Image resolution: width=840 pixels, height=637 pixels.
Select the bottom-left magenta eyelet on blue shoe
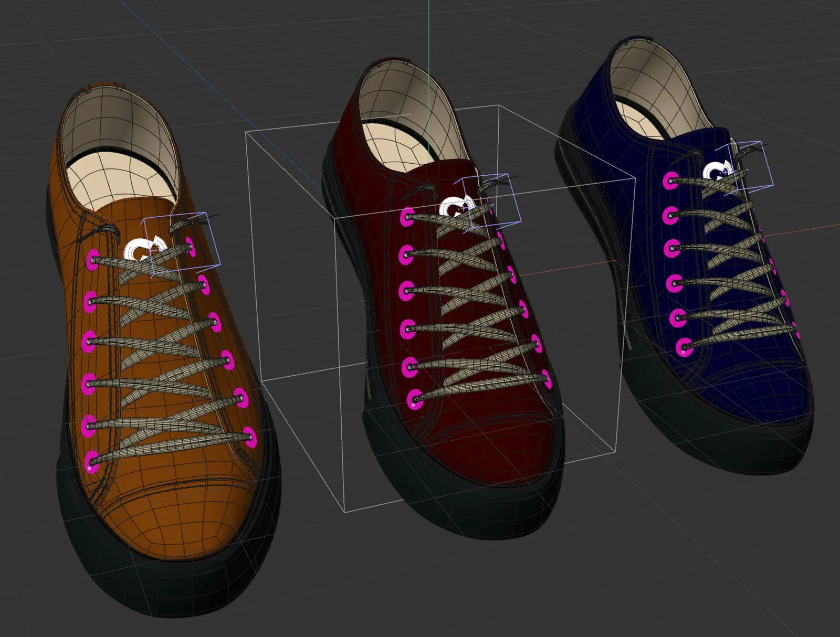(684, 347)
